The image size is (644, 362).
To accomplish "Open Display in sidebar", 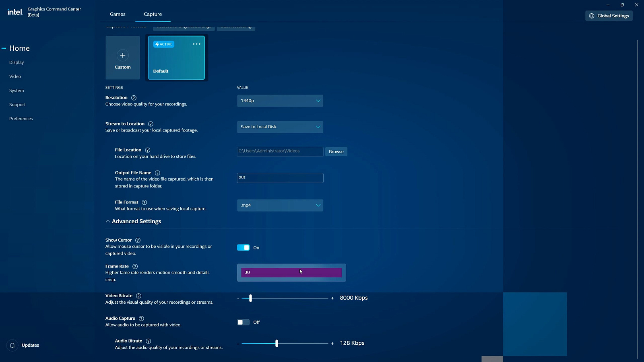I will 17,62.
